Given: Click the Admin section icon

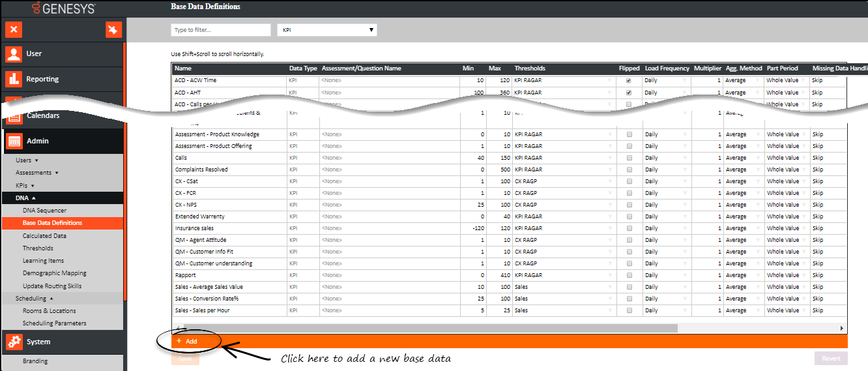Looking at the screenshot, I should pos(14,141).
